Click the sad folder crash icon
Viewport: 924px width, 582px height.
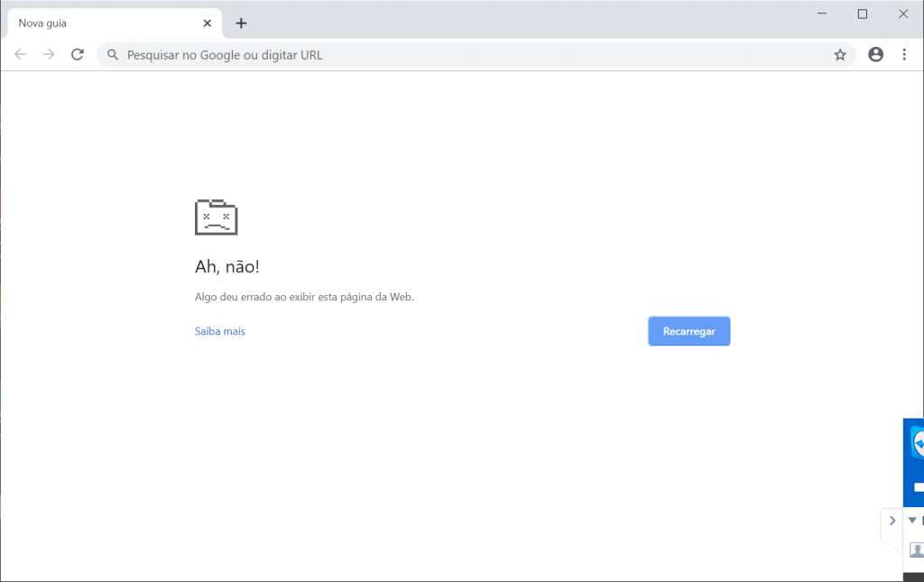click(x=217, y=217)
